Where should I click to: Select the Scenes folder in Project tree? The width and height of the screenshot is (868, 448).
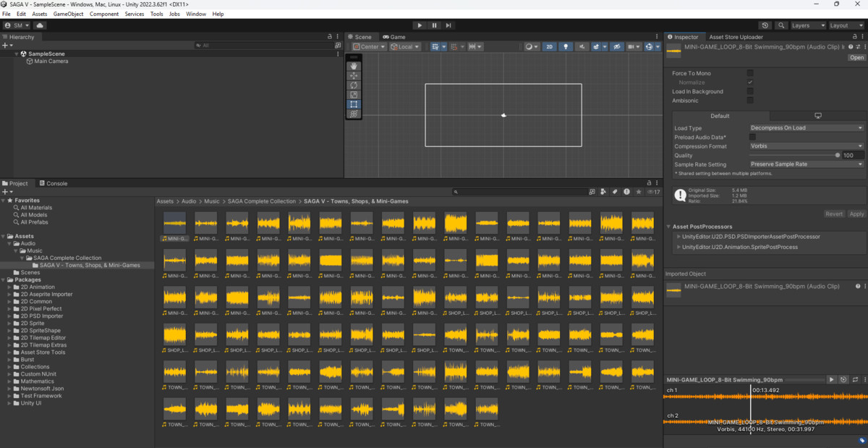pyautogui.click(x=30, y=273)
